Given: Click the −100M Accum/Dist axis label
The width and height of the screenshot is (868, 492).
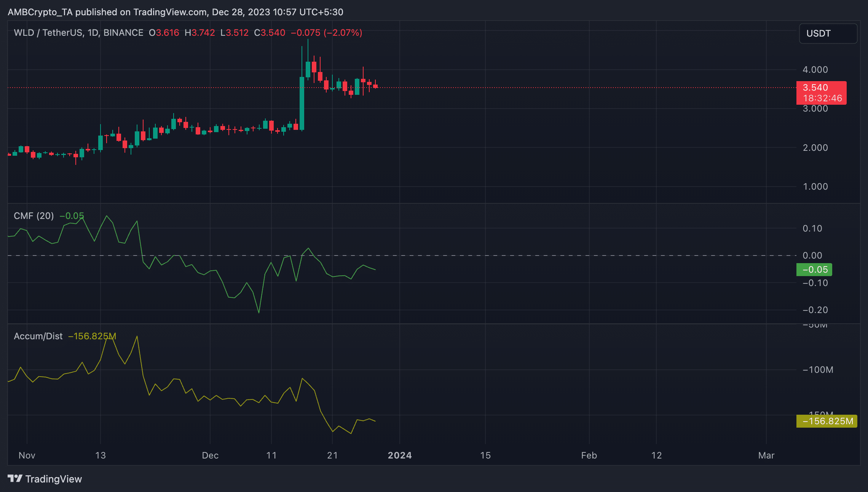Looking at the screenshot, I should point(818,370).
